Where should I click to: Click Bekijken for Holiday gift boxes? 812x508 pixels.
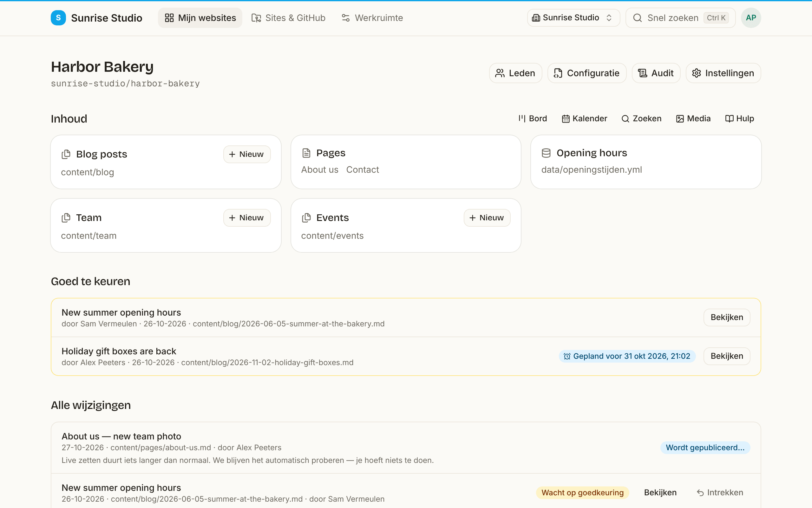tap(727, 356)
